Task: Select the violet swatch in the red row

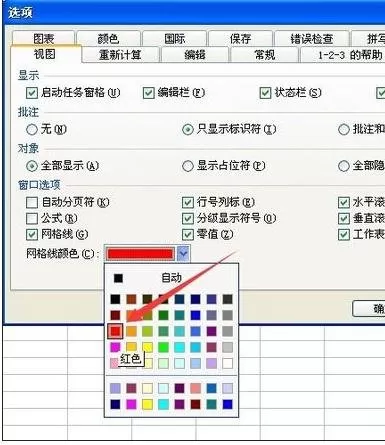Action: coord(211,331)
